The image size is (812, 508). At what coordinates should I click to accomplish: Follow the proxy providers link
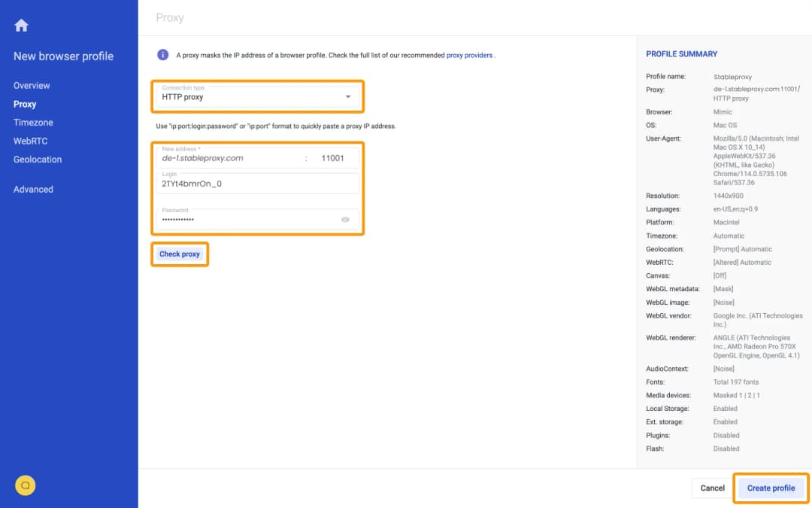coord(469,56)
